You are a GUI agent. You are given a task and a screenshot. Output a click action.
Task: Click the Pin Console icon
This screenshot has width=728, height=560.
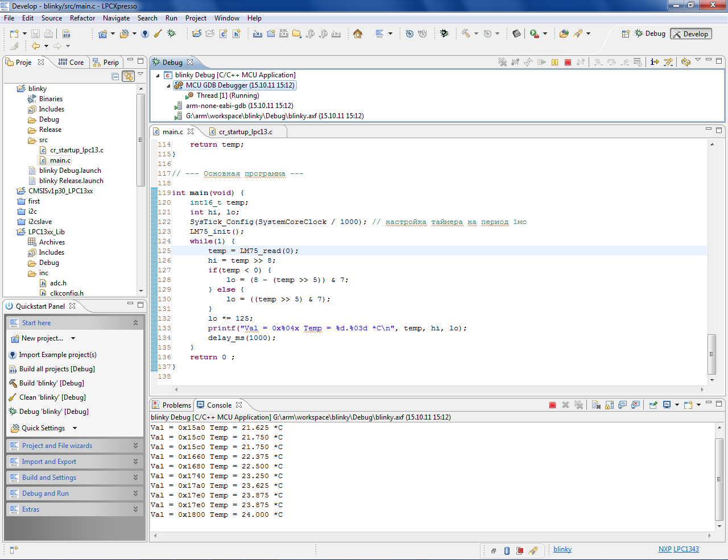pyautogui.click(x=653, y=405)
